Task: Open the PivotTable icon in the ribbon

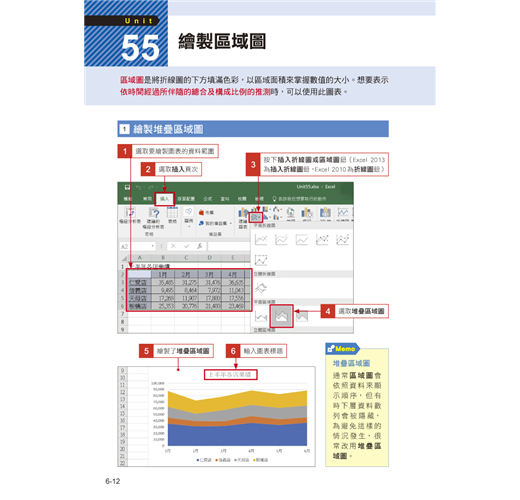Action: [x=130, y=215]
